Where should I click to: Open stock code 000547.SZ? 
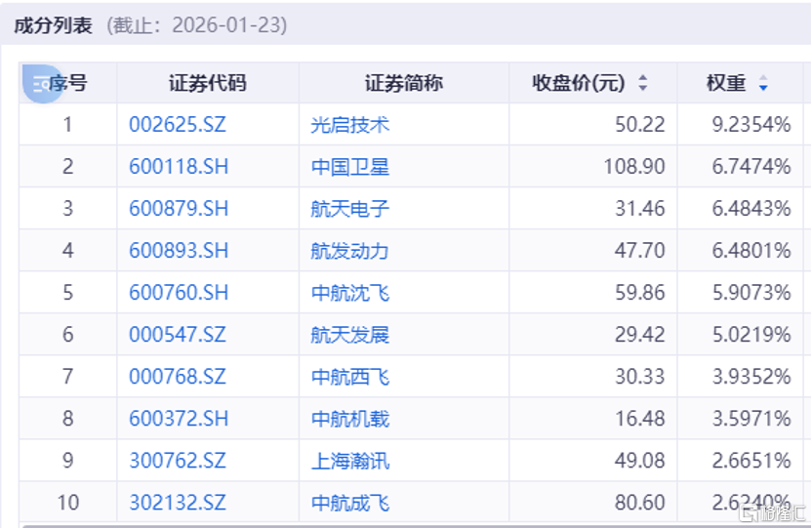click(177, 335)
